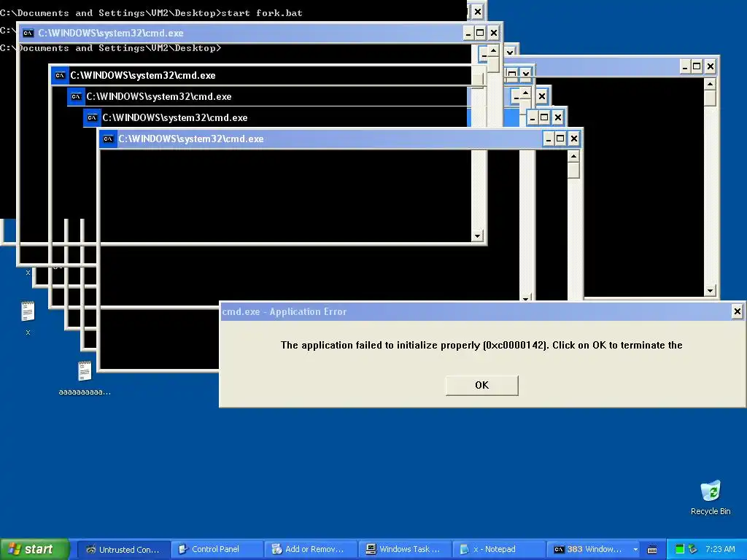
Task: Minimize the uppermost blue-titled cmd.exe window
Action: [468, 33]
